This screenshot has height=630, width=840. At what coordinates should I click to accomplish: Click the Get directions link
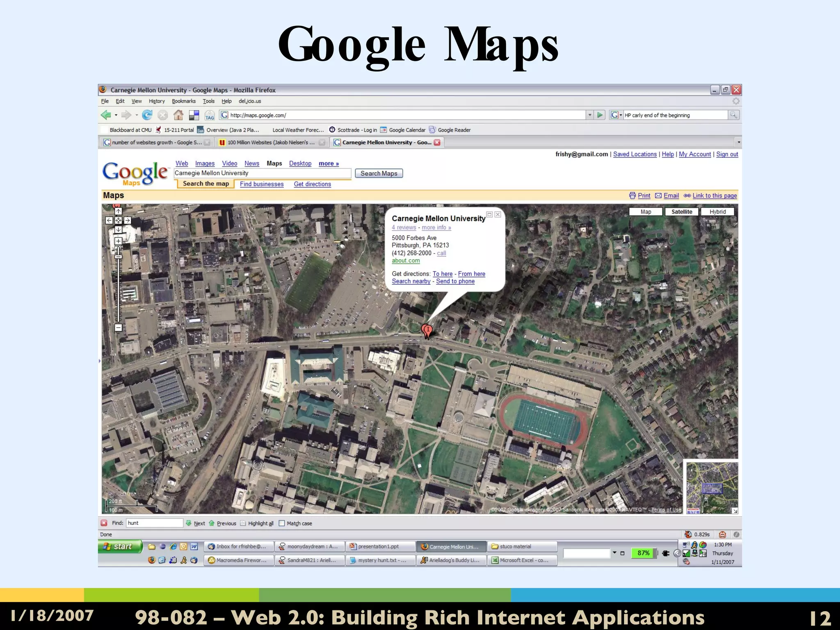point(312,184)
